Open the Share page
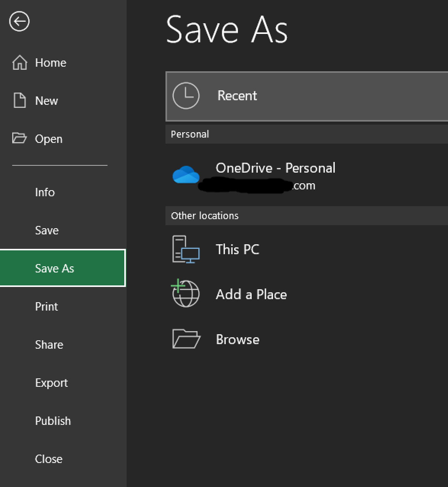The width and height of the screenshot is (448, 487). [x=49, y=344]
